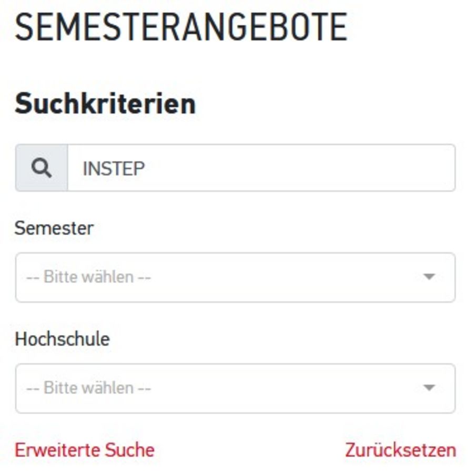Click empty space right of INSTEP in search box
The height and width of the screenshot is (473, 476).
pyautogui.click(x=299, y=168)
